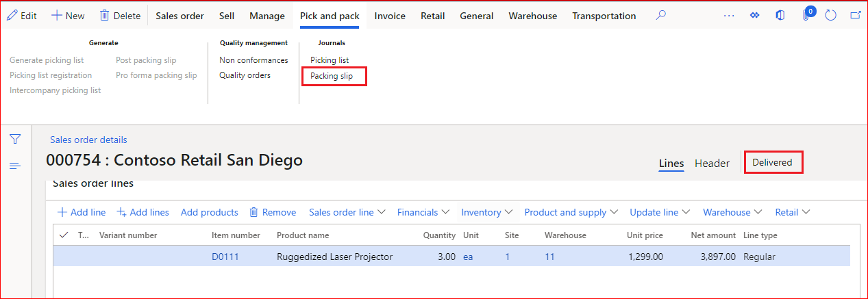This screenshot has height=299, width=868.
Task: Open form in new window icon
Action: [x=855, y=16]
